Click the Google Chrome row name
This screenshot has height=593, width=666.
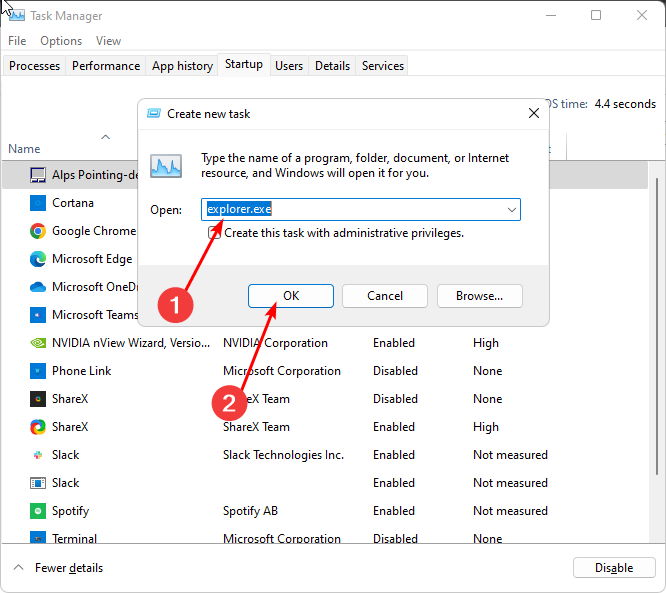click(94, 231)
